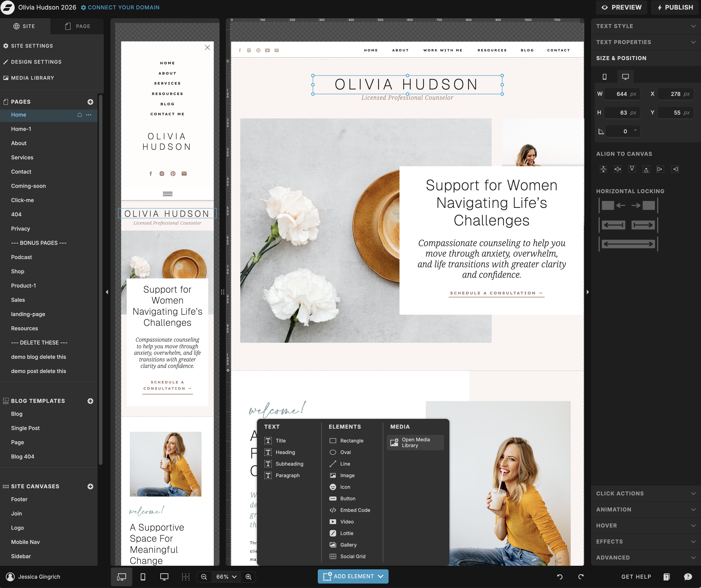Add a new site canvas

[x=90, y=487]
